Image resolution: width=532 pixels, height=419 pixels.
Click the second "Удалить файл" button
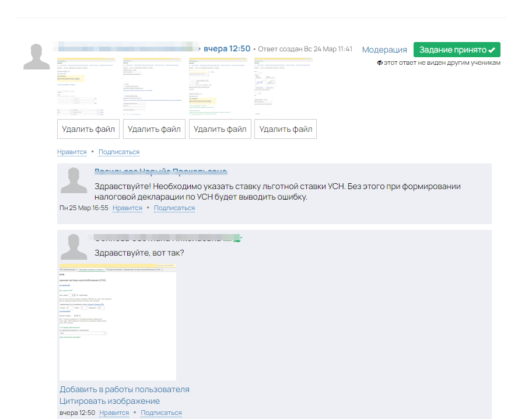(154, 129)
